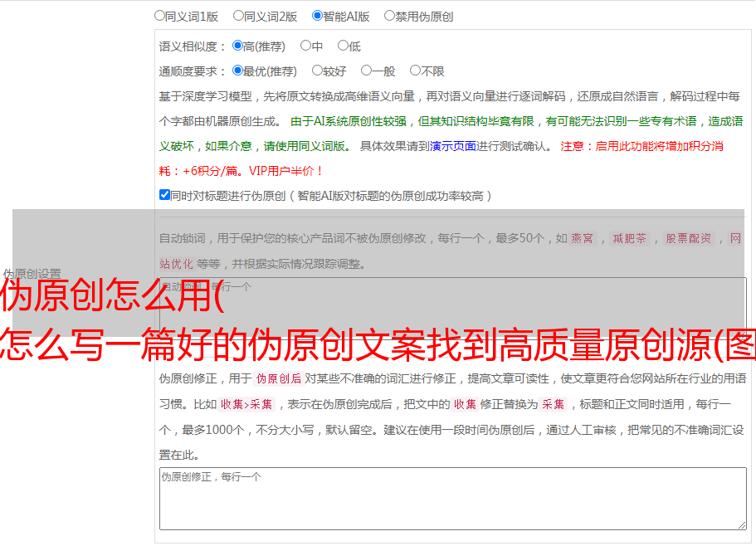Set 语义相似度 to 低
Viewport: 756px width, 546px height.
(x=343, y=46)
